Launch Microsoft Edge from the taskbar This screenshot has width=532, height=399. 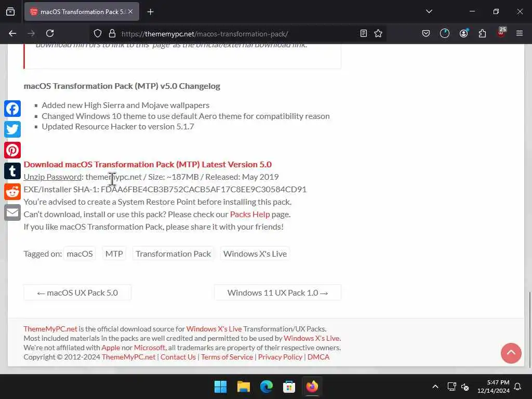tap(267, 387)
